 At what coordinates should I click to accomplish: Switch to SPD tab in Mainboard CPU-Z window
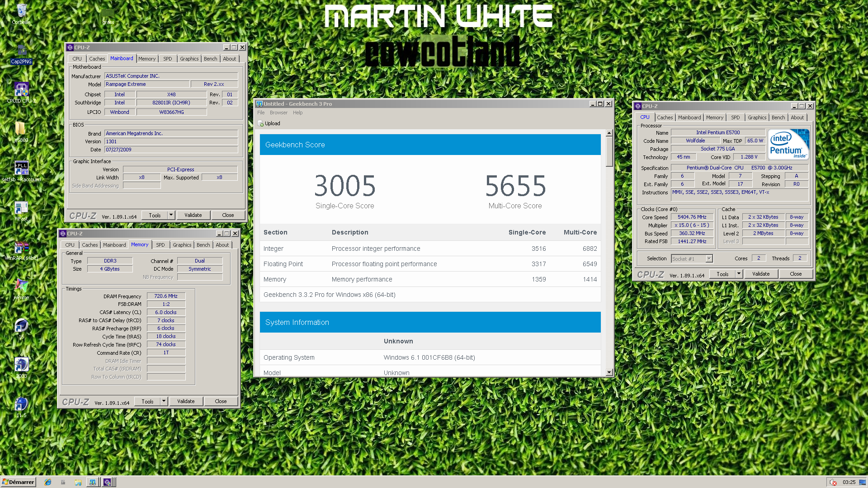[168, 59]
